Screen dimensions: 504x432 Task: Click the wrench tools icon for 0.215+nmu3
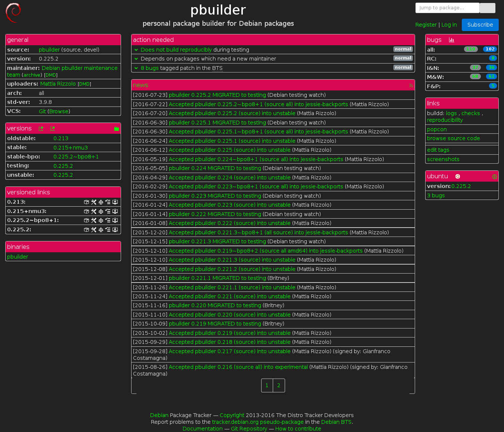point(94,212)
